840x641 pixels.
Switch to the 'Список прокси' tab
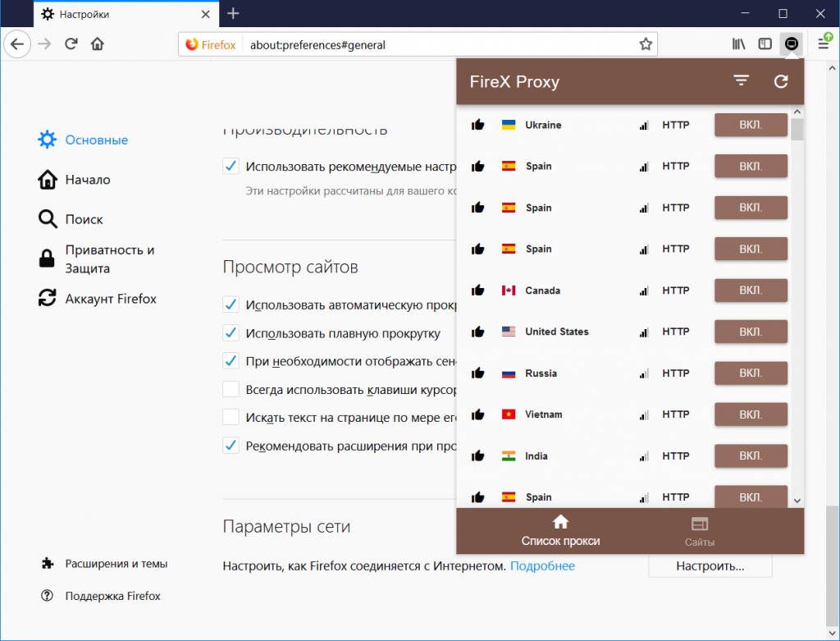coord(560,530)
